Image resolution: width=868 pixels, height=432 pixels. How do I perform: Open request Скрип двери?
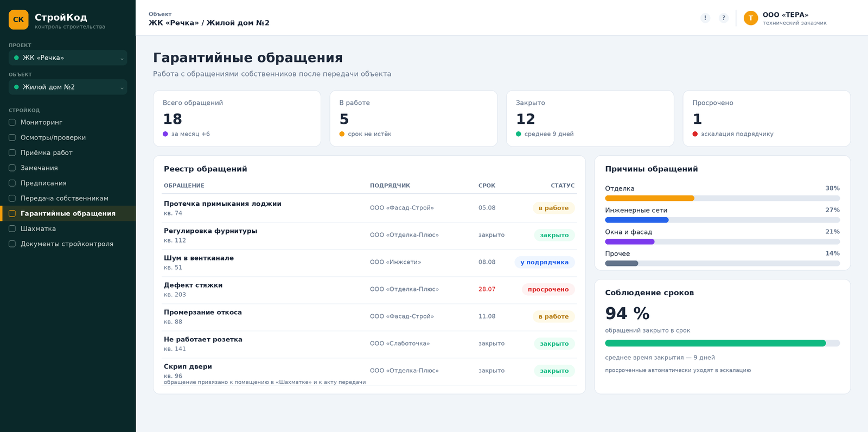tap(188, 366)
